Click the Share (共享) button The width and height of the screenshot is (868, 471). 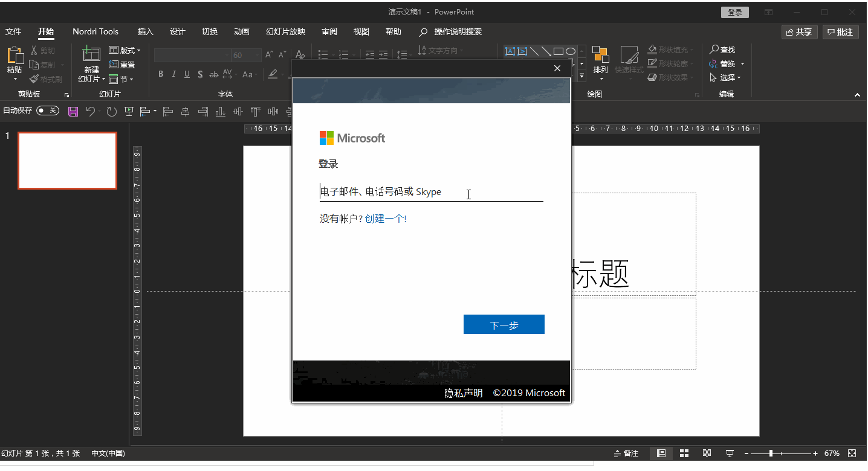click(x=800, y=32)
